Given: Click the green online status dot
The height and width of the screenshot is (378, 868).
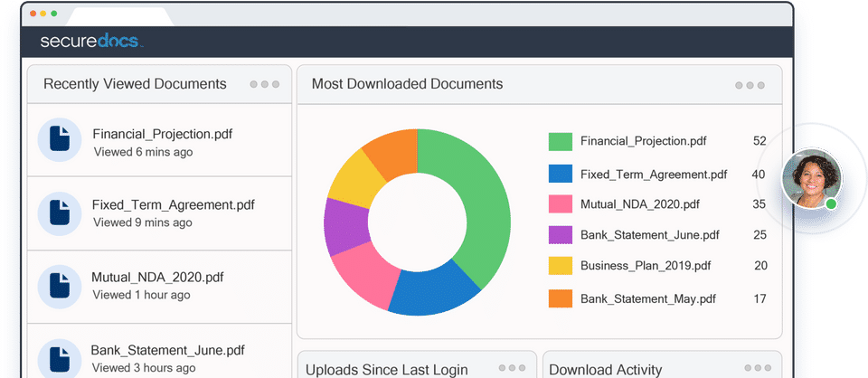Looking at the screenshot, I should point(831,204).
